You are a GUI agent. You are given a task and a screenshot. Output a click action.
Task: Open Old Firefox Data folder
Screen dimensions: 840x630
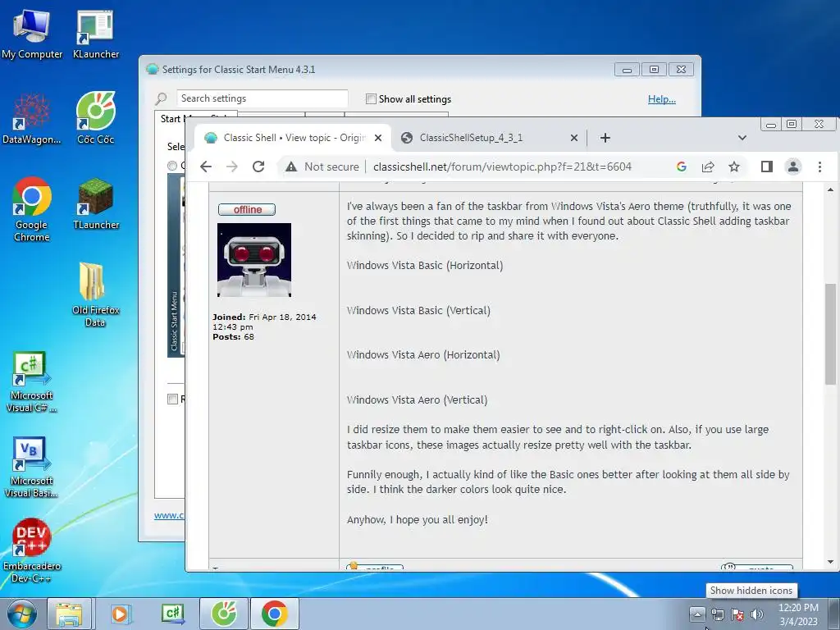point(95,294)
